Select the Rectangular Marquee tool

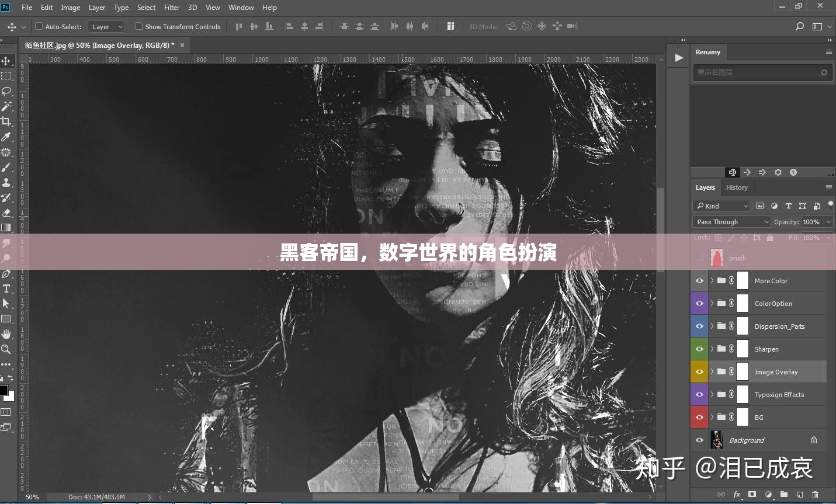(x=6, y=76)
